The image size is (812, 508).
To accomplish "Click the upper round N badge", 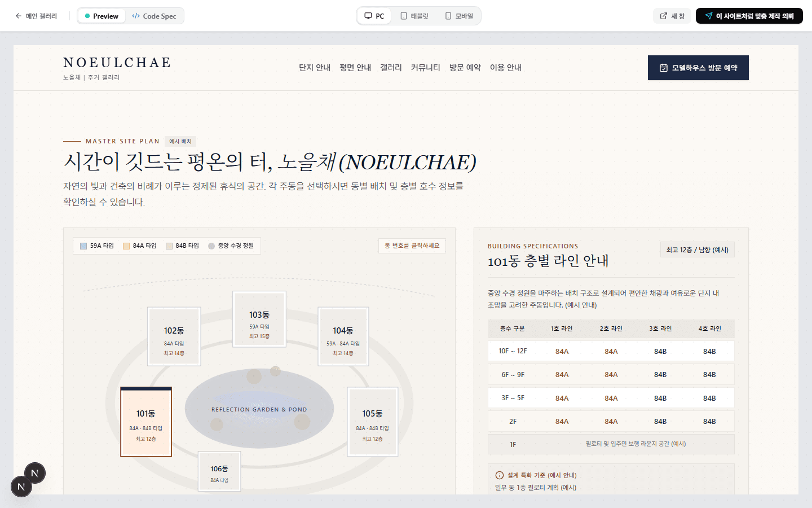I will click(x=35, y=473).
